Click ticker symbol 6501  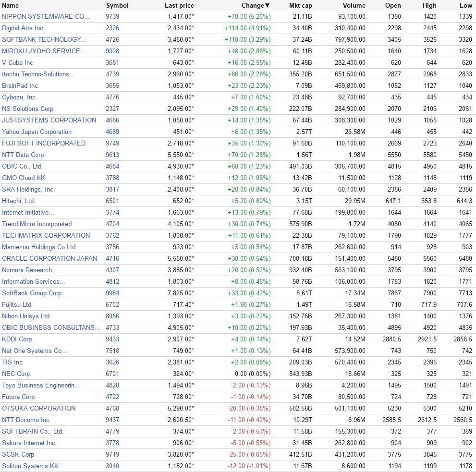click(x=112, y=201)
